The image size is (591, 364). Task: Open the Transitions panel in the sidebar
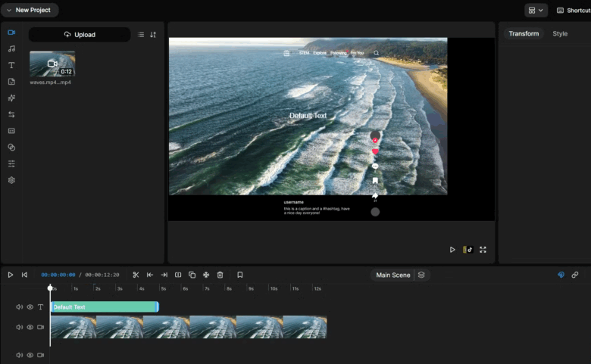(x=11, y=114)
